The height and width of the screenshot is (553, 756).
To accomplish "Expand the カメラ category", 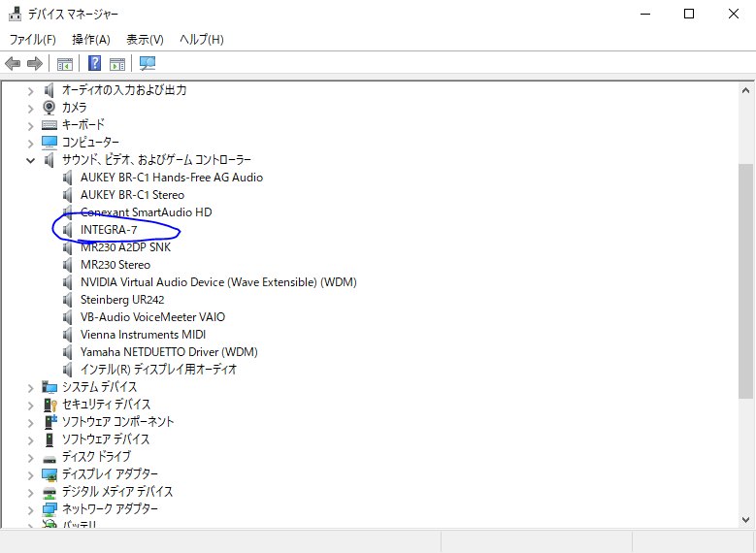I will click(30, 109).
